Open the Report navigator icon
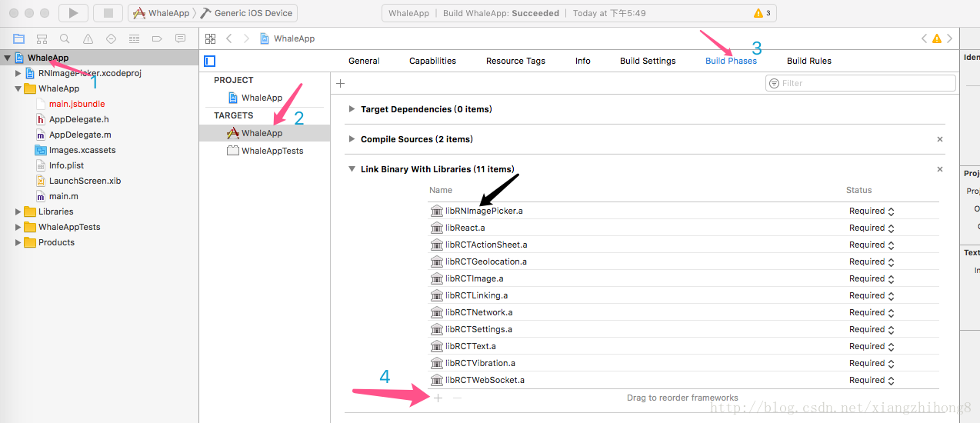The height and width of the screenshot is (423, 980). coord(180,38)
